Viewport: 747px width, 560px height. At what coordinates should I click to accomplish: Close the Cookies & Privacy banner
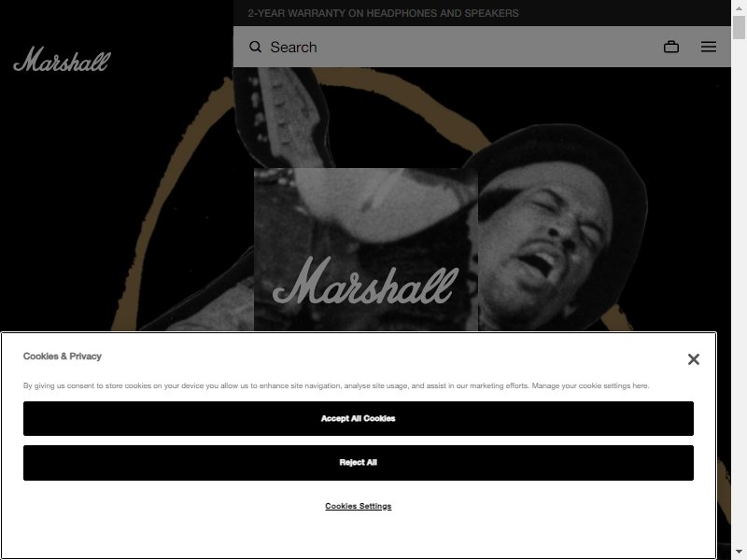coord(694,359)
